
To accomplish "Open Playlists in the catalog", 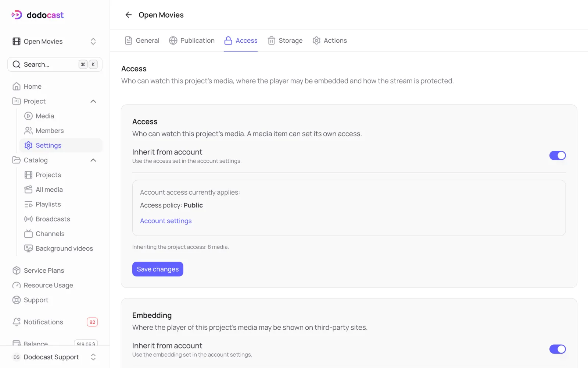I will 61,204.
